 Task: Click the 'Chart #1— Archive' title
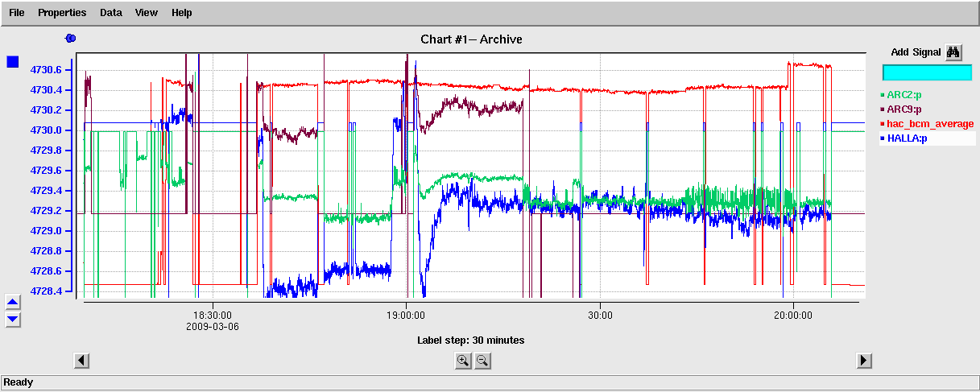[471, 39]
